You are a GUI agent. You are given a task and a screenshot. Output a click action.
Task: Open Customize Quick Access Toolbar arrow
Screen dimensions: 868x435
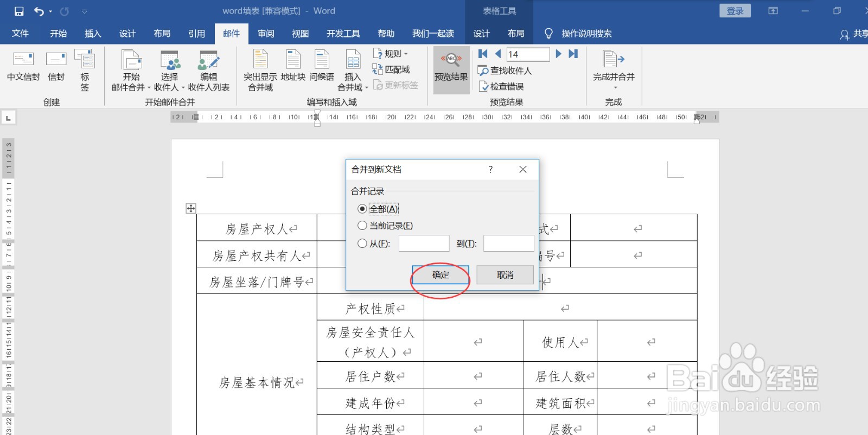85,11
